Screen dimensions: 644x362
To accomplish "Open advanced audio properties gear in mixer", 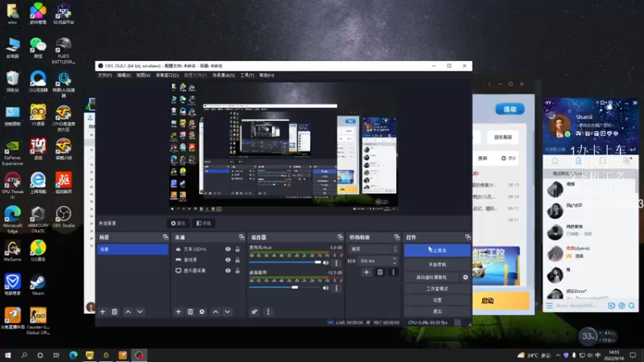I will pyautogui.click(x=254, y=312).
